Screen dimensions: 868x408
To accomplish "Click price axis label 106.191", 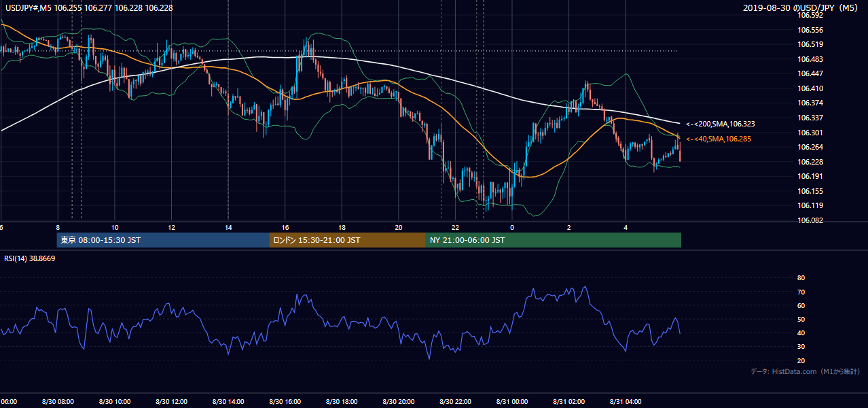I will (x=810, y=176).
